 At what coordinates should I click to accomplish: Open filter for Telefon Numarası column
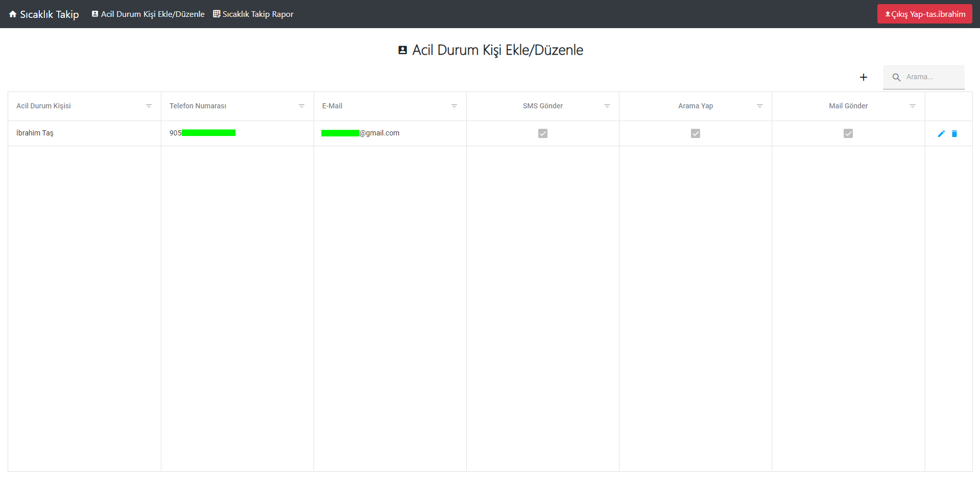(x=301, y=106)
